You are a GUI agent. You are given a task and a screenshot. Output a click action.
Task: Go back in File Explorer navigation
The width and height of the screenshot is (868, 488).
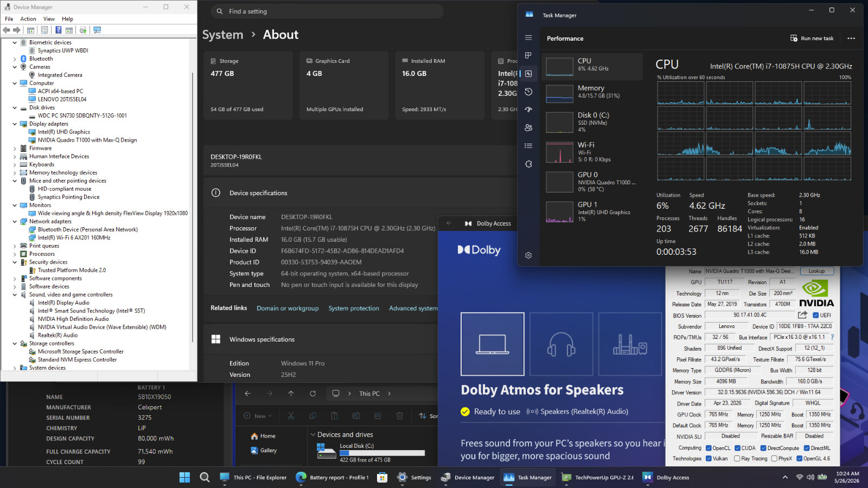click(247, 394)
